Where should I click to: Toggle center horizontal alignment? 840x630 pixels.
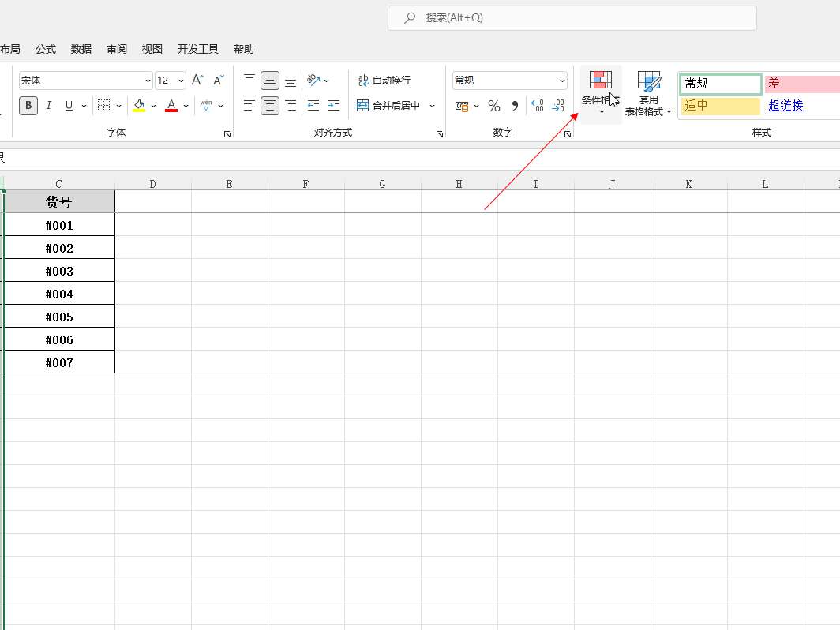point(270,106)
